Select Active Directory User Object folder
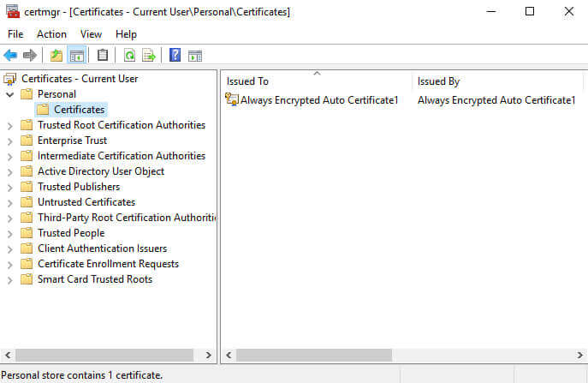 coord(101,171)
